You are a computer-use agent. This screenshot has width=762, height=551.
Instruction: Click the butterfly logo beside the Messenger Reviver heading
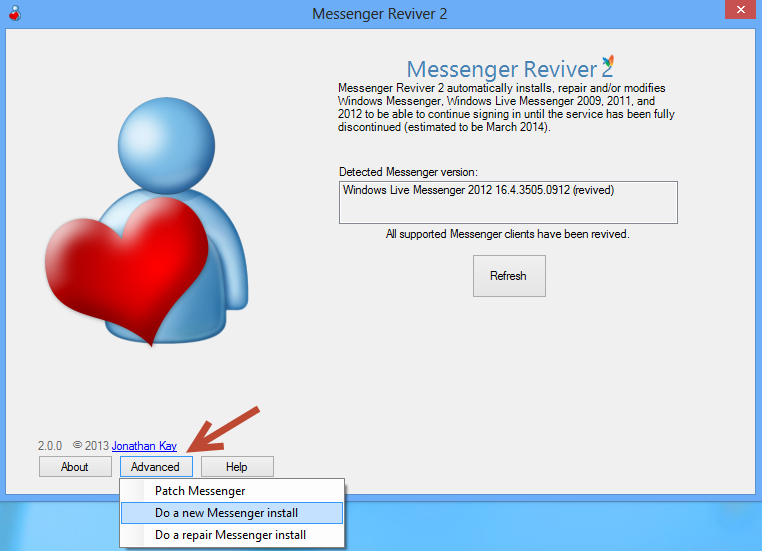(x=608, y=62)
